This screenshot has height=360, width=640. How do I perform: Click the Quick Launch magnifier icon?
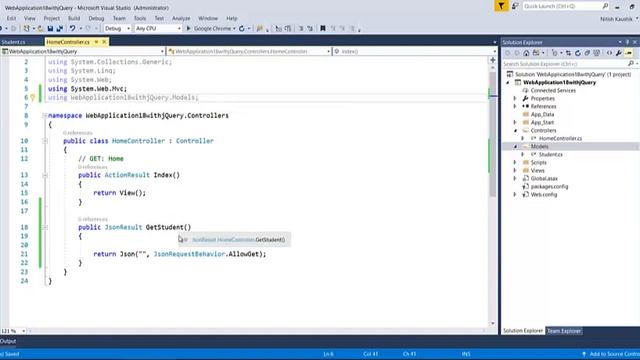pos(605,6)
